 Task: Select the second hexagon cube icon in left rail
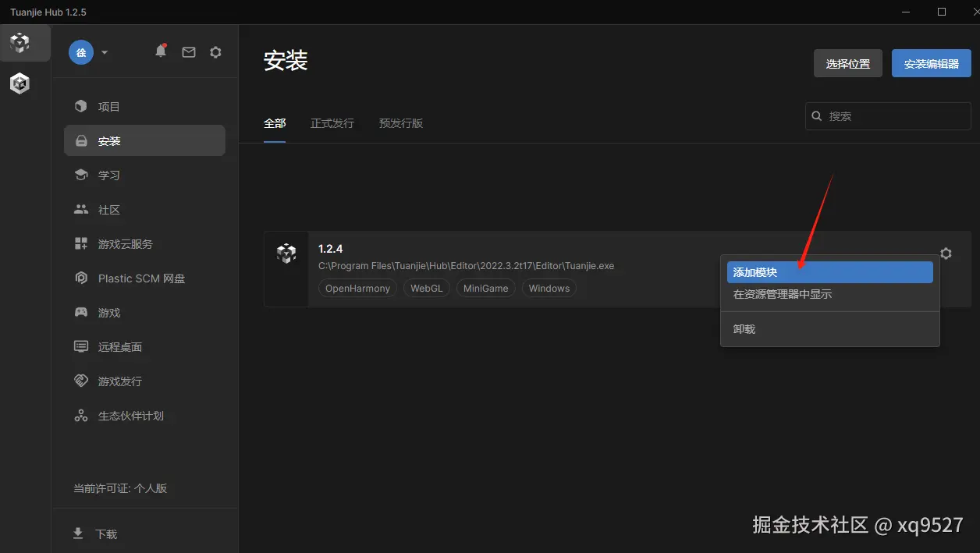point(20,83)
